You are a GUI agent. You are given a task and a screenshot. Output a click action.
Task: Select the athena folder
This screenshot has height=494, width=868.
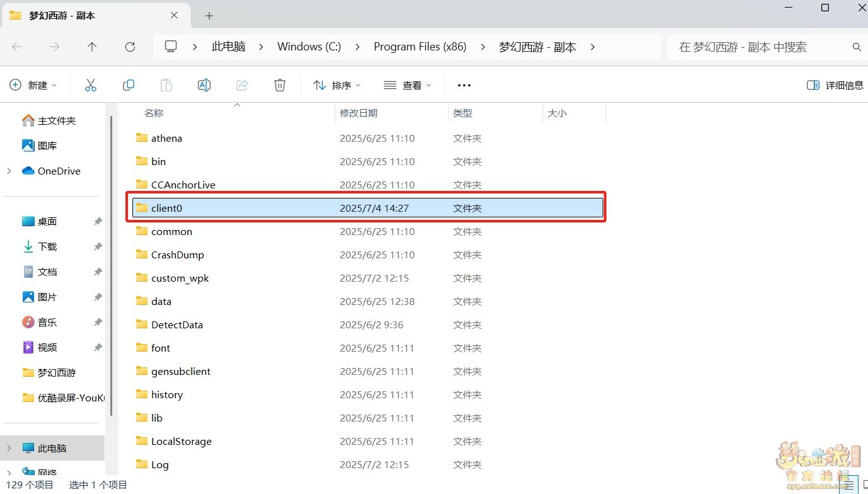click(x=369, y=138)
